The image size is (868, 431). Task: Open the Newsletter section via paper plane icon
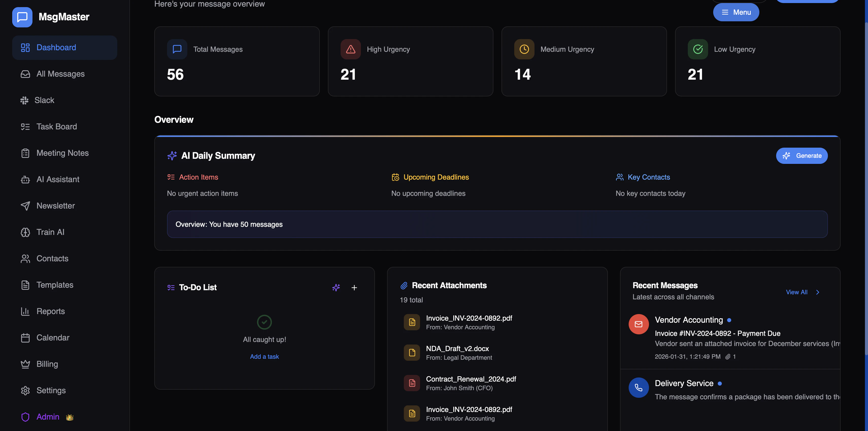(26, 206)
